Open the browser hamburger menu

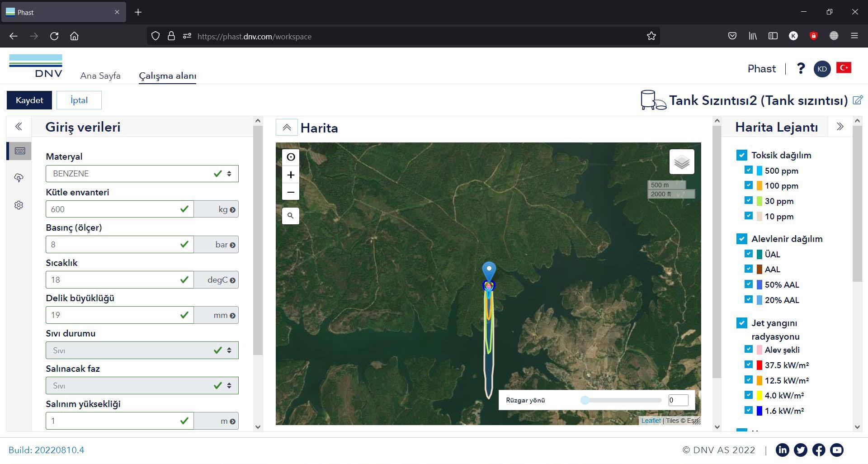(854, 36)
